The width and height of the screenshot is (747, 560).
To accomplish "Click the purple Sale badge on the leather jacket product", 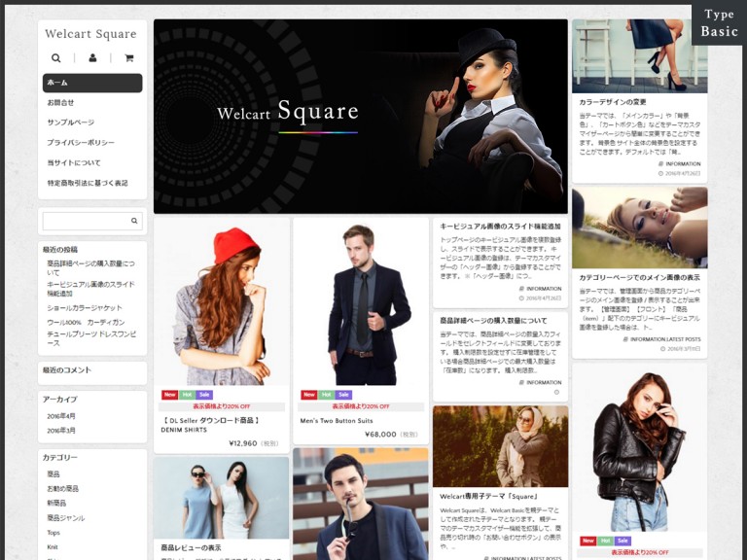I will click(622, 541).
